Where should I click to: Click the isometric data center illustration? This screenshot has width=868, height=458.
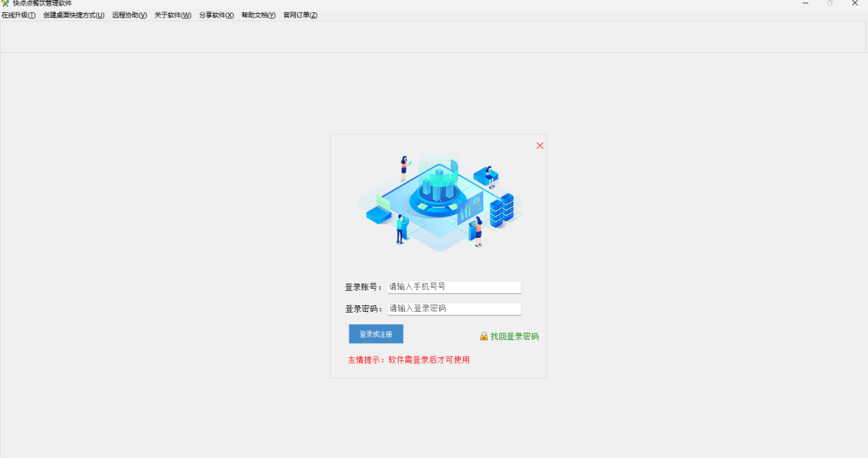pyautogui.click(x=439, y=199)
